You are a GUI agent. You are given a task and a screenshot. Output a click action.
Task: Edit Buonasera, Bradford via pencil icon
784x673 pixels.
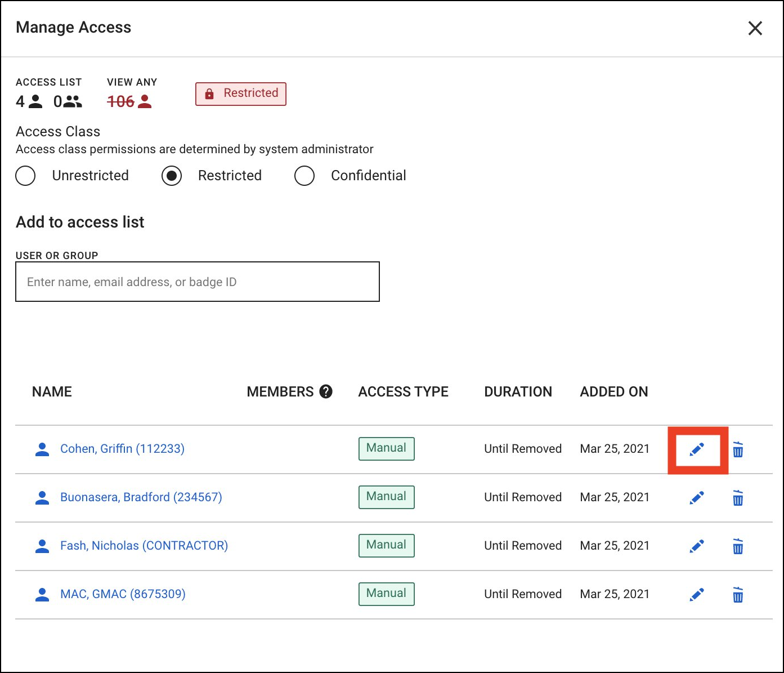click(x=697, y=498)
